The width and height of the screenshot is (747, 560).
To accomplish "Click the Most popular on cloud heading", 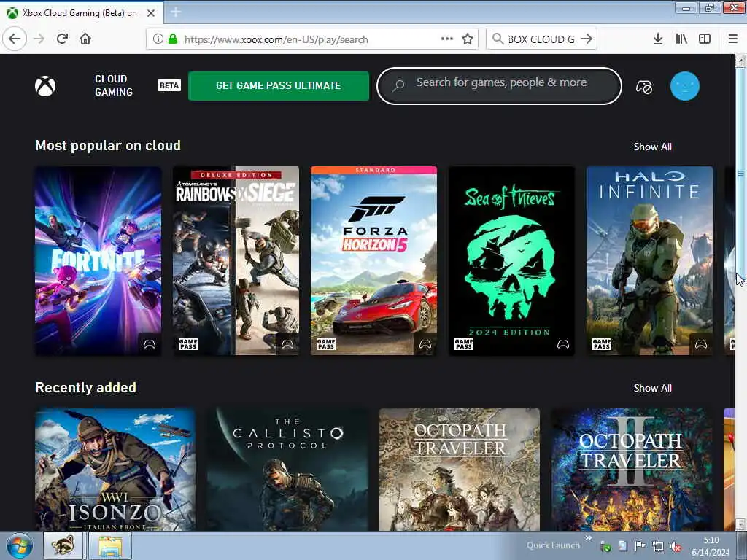I will [x=108, y=145].
